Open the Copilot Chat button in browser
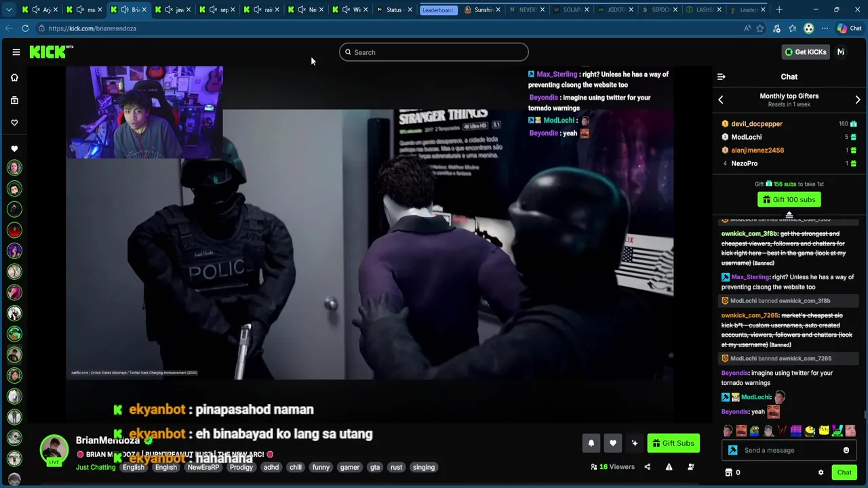This screenshot has height=488, width=868. point(849,28)
